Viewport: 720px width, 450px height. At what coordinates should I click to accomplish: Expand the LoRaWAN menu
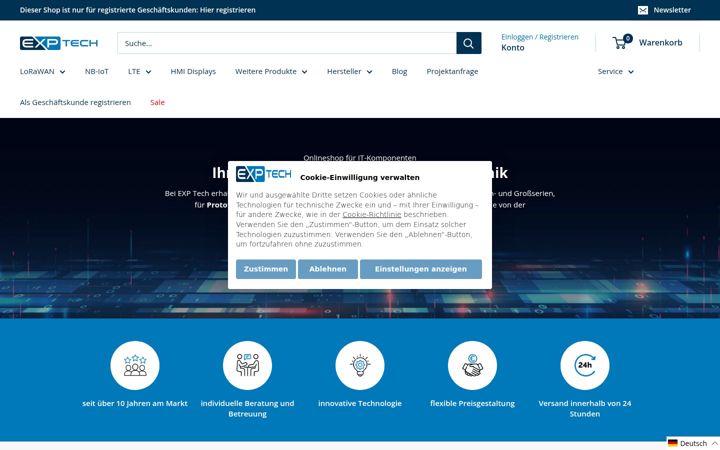[x=42, y=72]
